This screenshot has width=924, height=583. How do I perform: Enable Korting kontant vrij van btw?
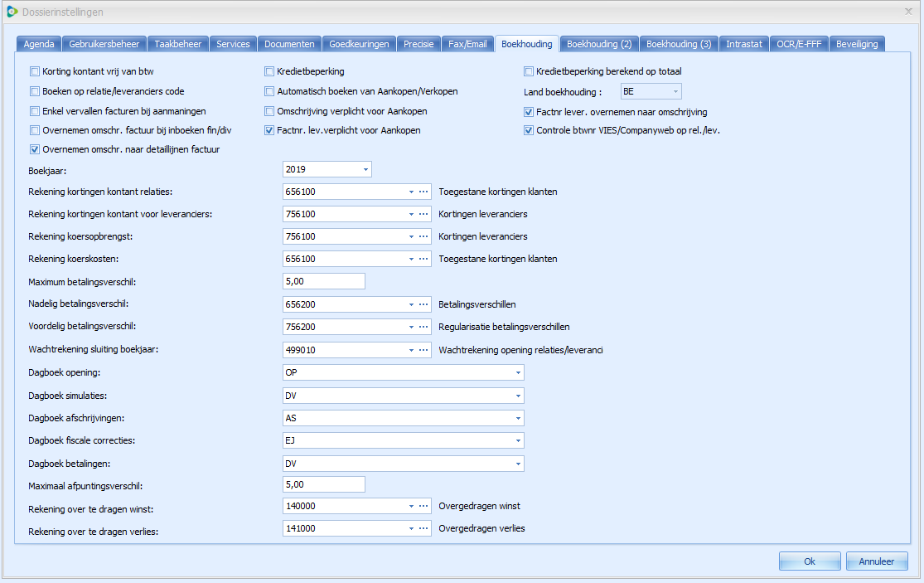tap(35, 71)
